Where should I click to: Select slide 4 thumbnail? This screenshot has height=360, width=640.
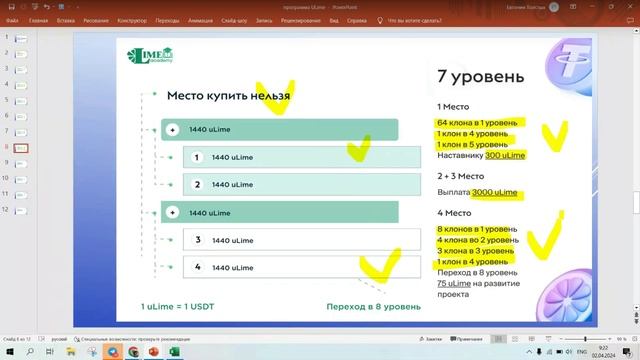click(21, 86)
